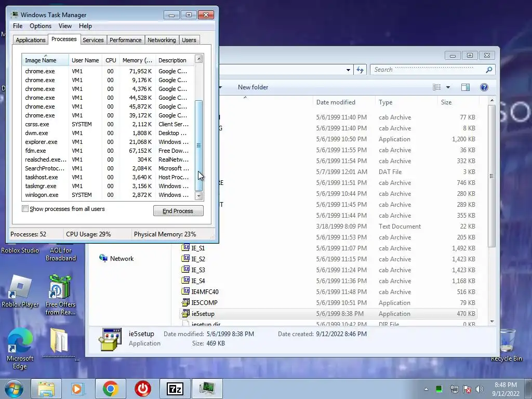Open the volume speaker tray icon

tap(480, 389)
